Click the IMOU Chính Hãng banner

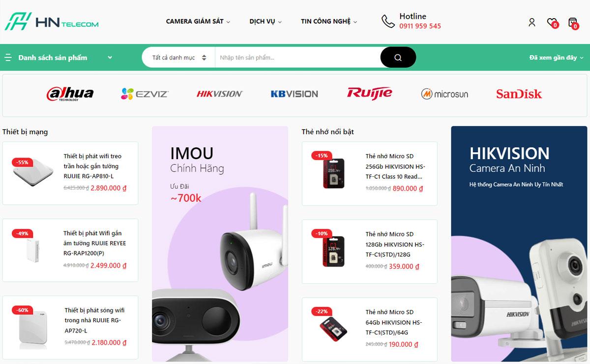220,244
